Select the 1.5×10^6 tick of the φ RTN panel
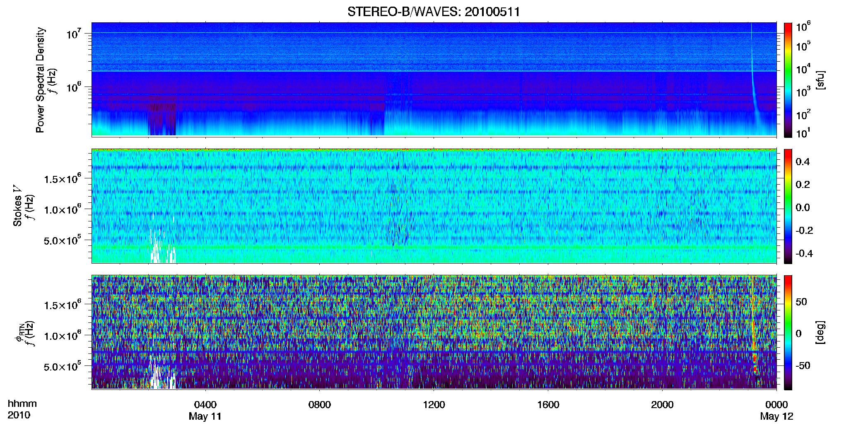Image resolution: width=868 pixels, height=447 pixels. point(63,305)
